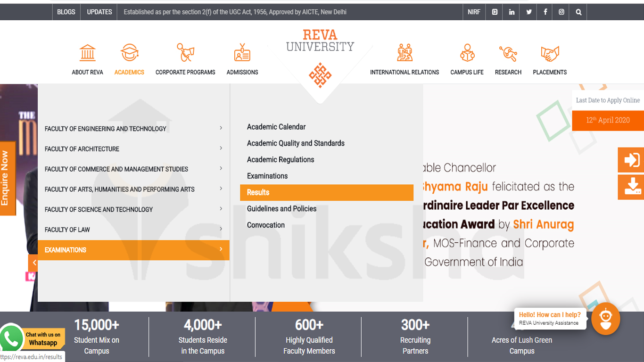
Task: Click the Instagram icon
Action: pos(561,12)
